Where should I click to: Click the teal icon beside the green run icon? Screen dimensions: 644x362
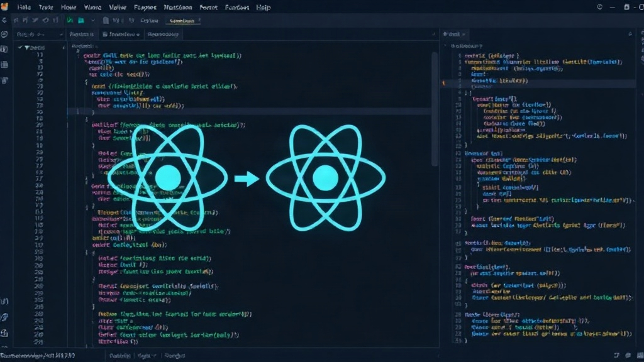(81, 20)
